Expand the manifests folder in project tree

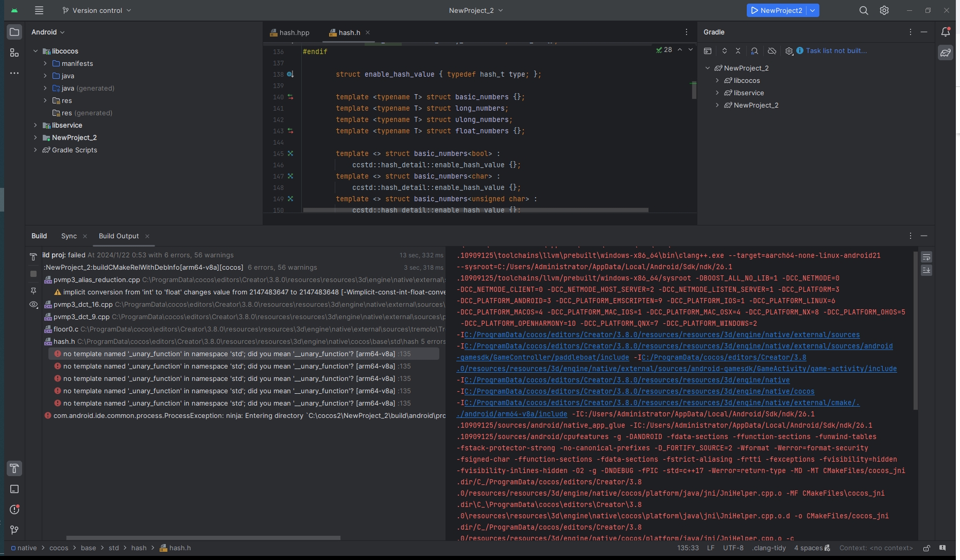[x=45, y=63]
